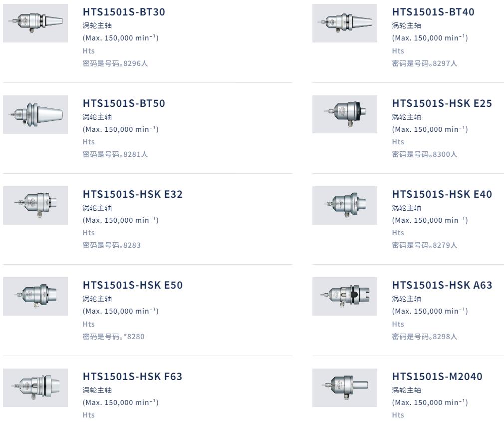Click the HTS1501S-BT40 product title
The height and width of the screenshot is (422, 504).
click(433, 12)
